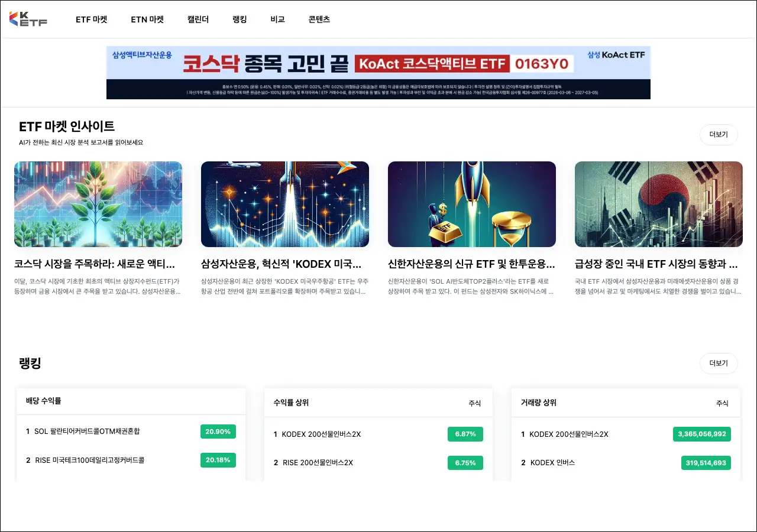Open the ETN 마켓 menu
This screenshot has width=757, height=532.
[x=147, y=20]
